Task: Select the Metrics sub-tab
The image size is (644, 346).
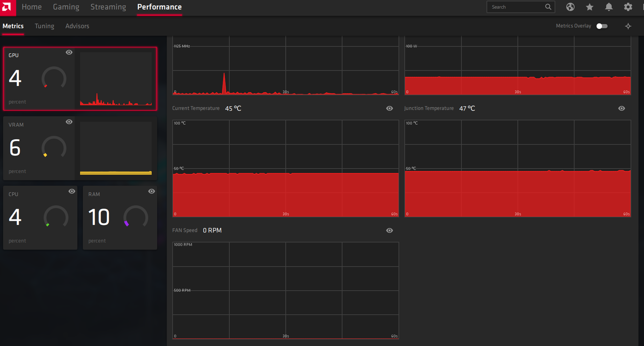Action: 13,26
